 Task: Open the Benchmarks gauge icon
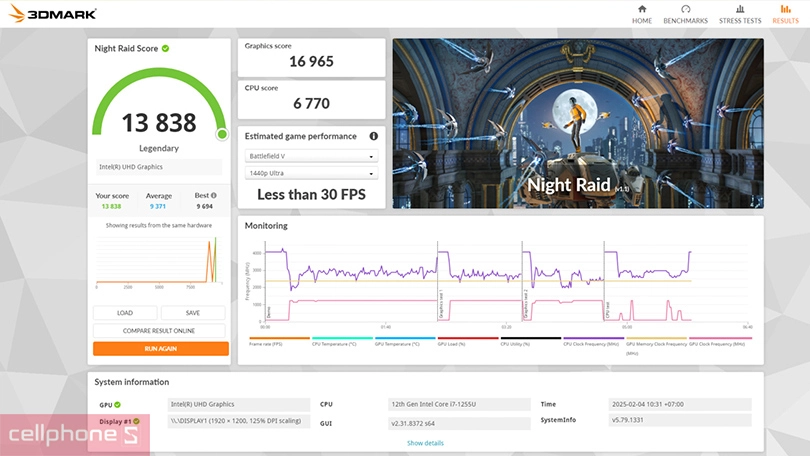tap(685, 9)
